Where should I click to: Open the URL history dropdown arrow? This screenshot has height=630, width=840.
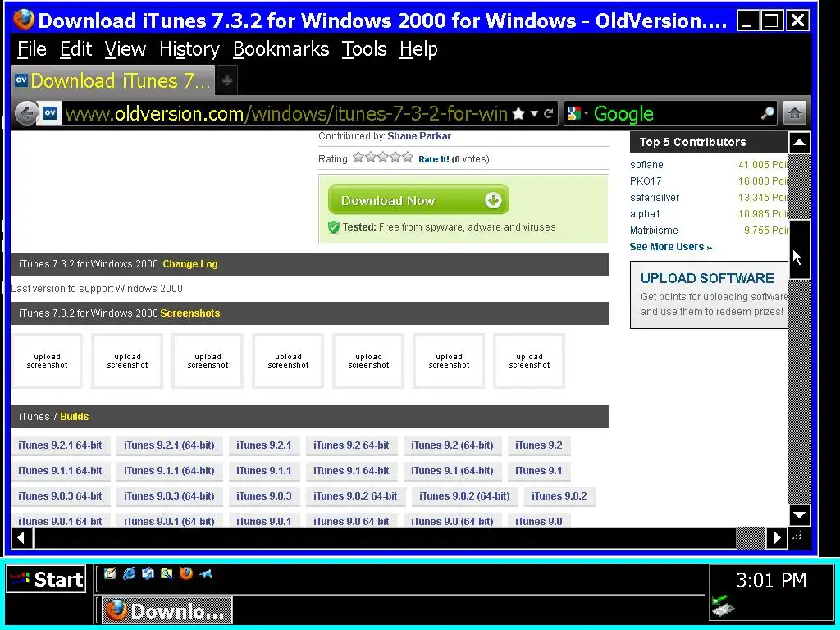(534, 113)
